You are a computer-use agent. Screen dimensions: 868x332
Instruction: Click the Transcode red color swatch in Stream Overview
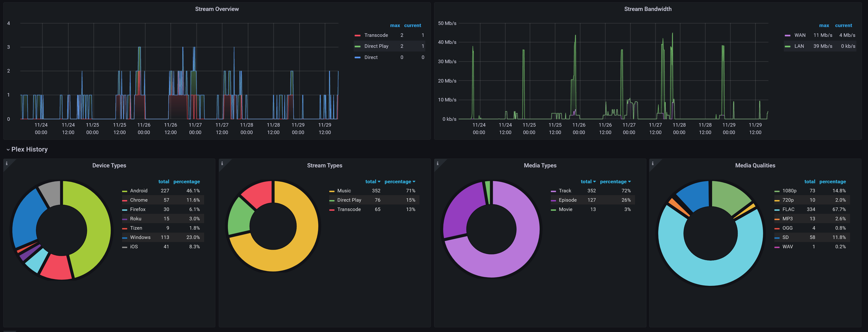click(x=357, y=35)
